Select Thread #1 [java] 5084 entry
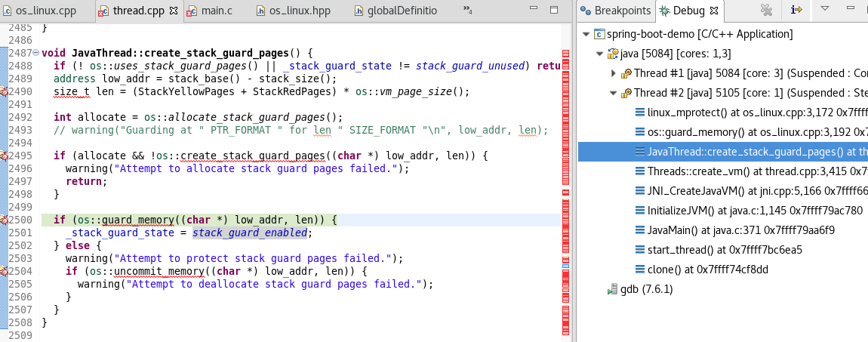 pyautogui.click(x=751, y=73)
